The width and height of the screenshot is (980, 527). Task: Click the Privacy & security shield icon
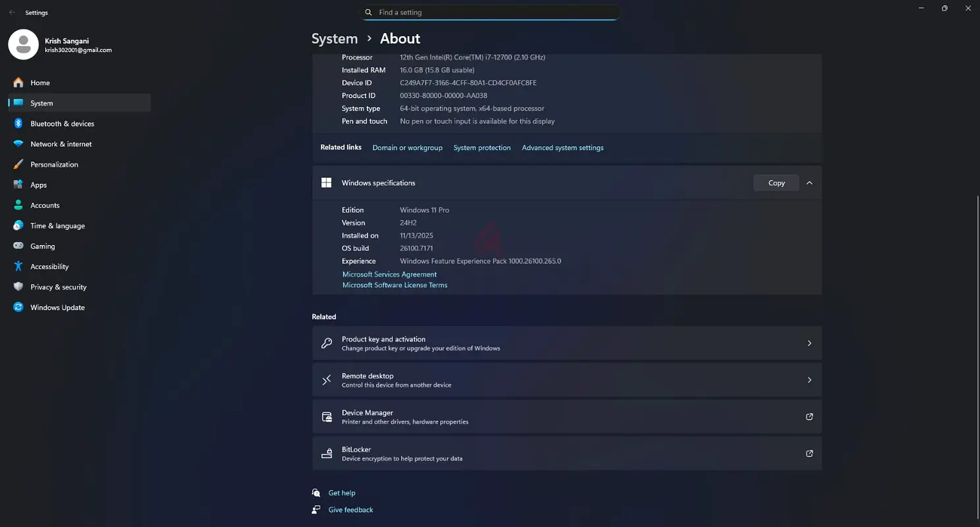18,287
